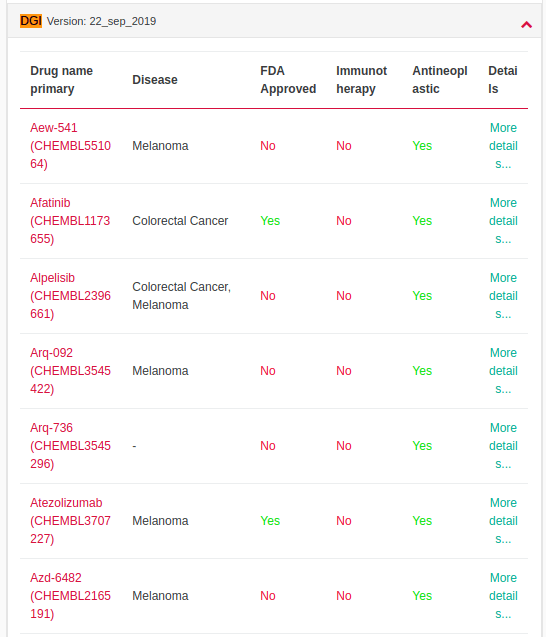Collapse the DGI panel with red chevron
The width and height of the screenshot is (546, 637).
(x=526, y=25)
